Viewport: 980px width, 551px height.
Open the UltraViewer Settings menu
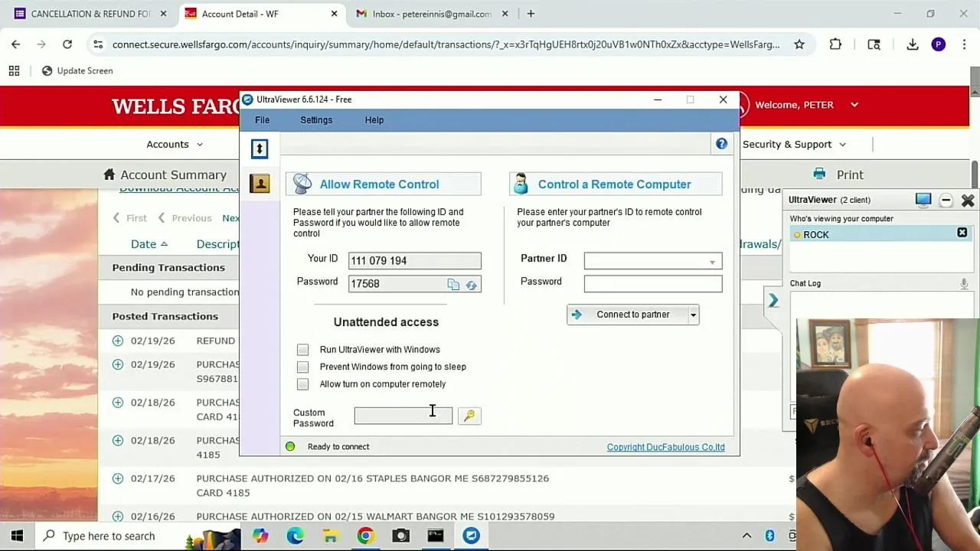(316, 120)
